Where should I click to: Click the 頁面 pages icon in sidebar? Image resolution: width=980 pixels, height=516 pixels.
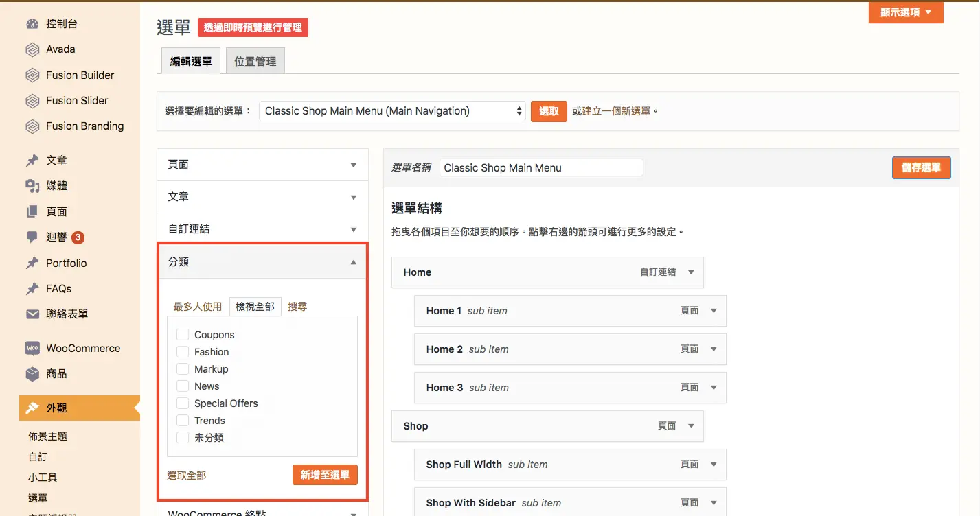(32, 212)
